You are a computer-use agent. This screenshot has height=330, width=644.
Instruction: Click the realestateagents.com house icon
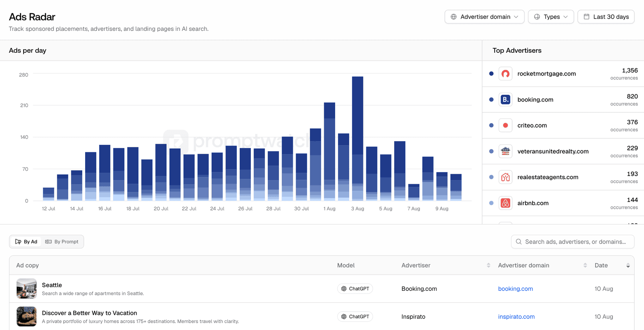coord(505,177)
